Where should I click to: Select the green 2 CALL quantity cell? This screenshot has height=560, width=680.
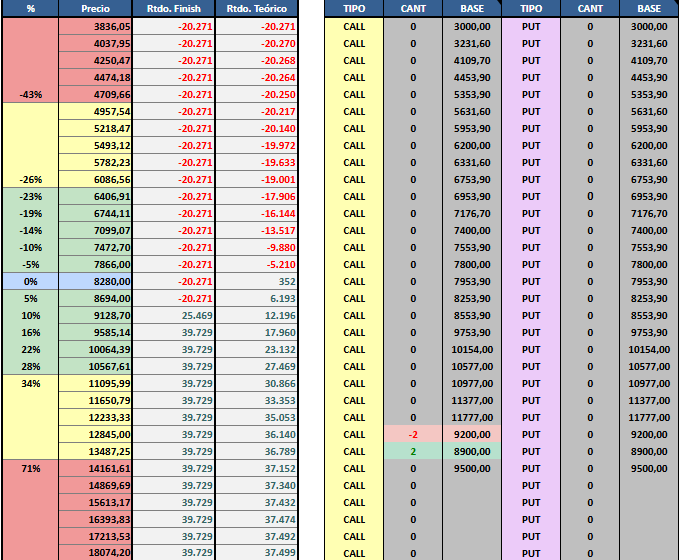click(413, 452)
